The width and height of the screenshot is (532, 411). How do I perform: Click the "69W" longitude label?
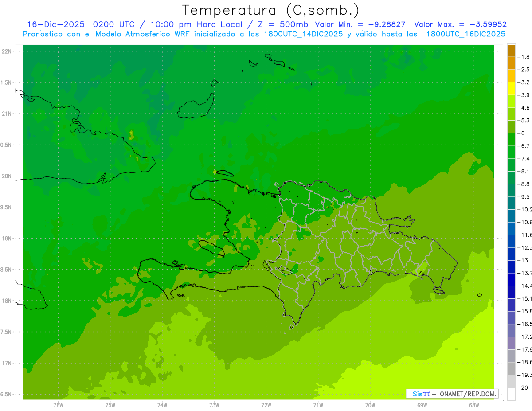tap(422, 405)
